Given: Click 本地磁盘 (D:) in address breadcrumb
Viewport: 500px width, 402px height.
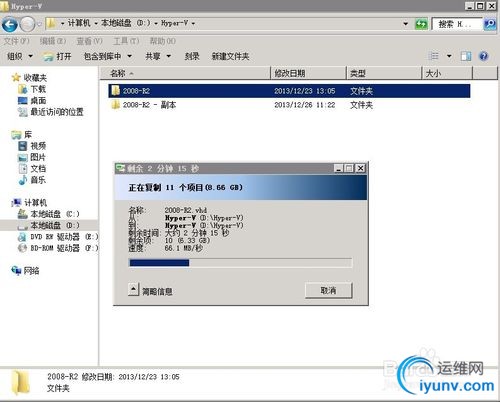Looking at the screenshot, I should 126,23.
